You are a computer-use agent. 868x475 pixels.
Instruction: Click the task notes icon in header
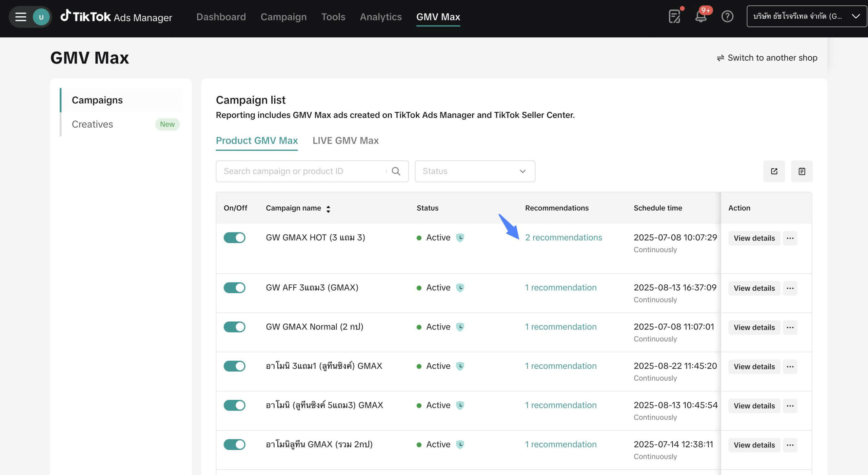(x=674, y=17)
